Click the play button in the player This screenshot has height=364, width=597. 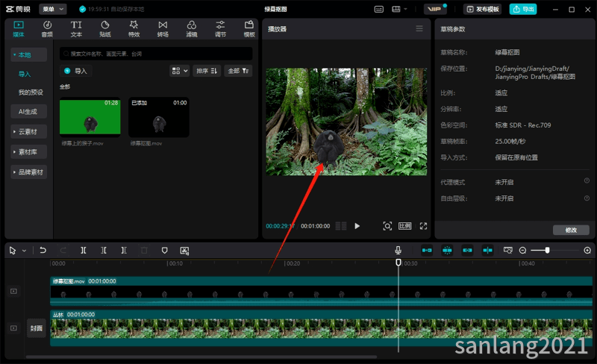[357, 226]
